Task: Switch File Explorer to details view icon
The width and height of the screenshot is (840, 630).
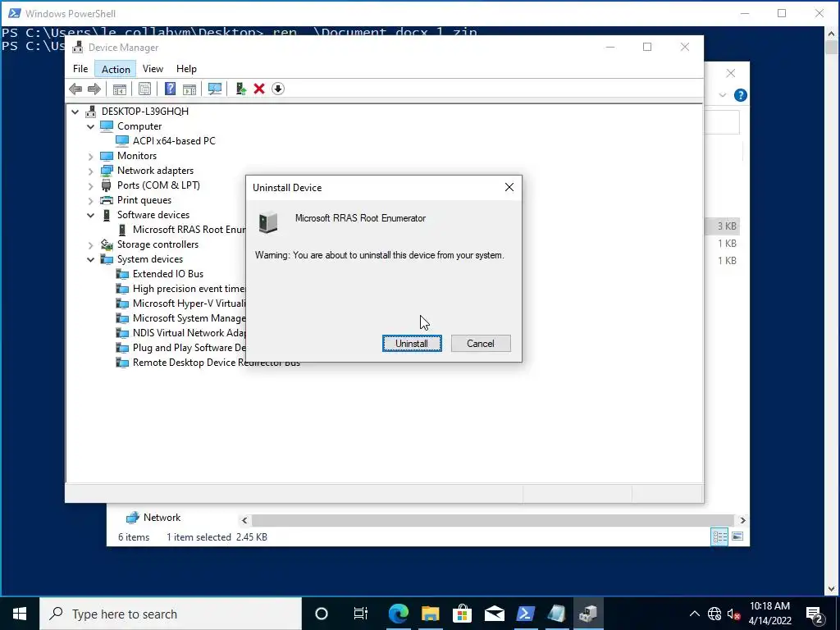Action: [x=719, y=536]
